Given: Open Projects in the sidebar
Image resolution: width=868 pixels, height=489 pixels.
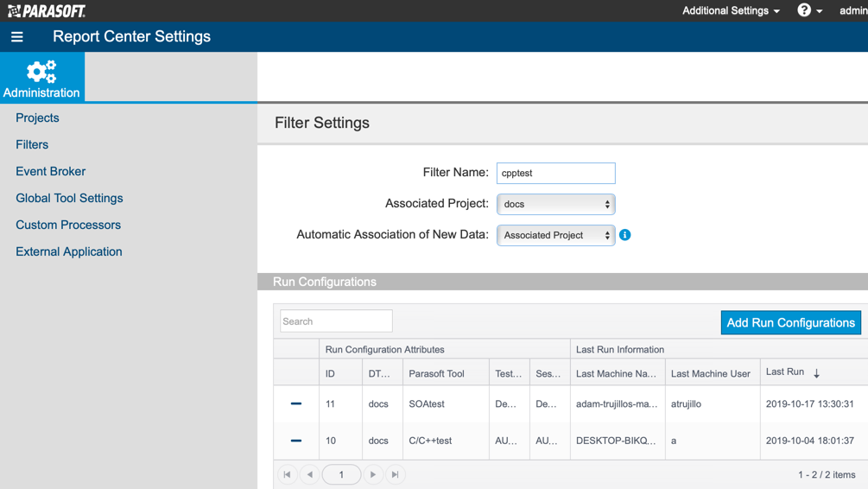Looking at the screenshot, I should click(x=37, y=118).
